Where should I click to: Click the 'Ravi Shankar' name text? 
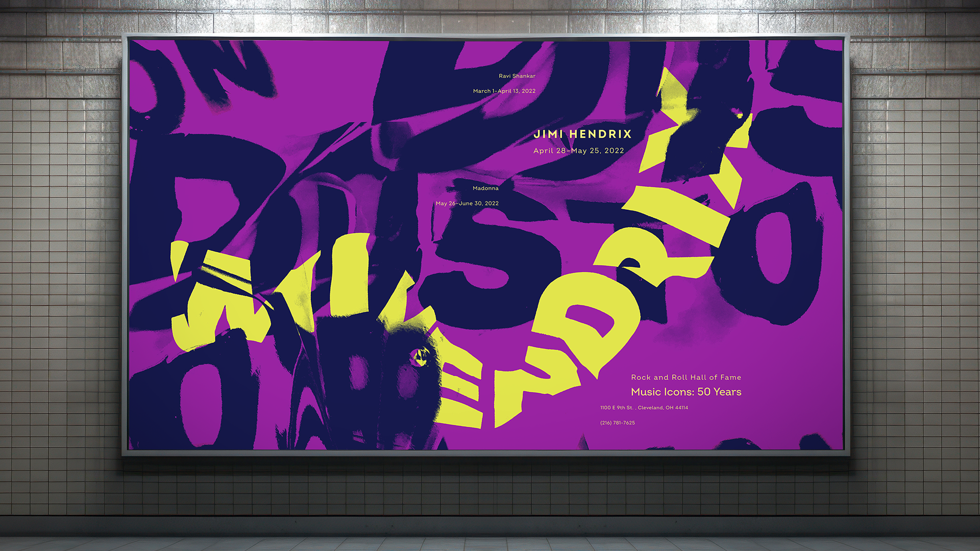click(517, 76)
